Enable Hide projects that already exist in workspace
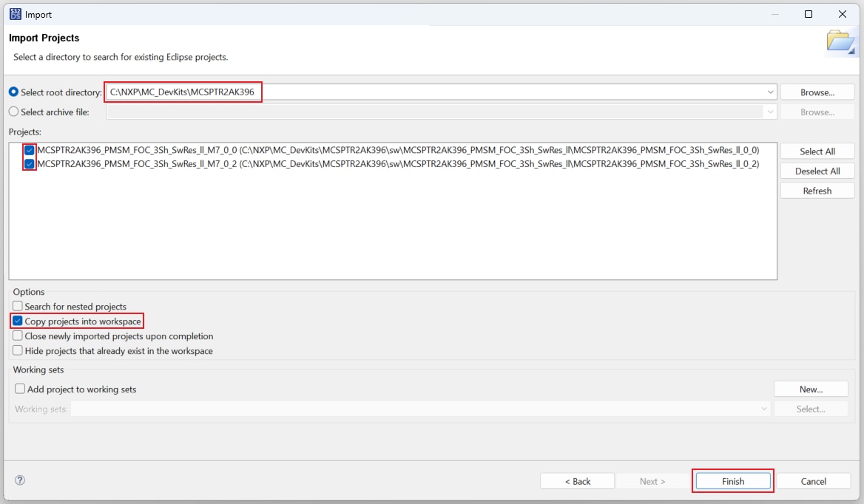 [x=18, y=351]
